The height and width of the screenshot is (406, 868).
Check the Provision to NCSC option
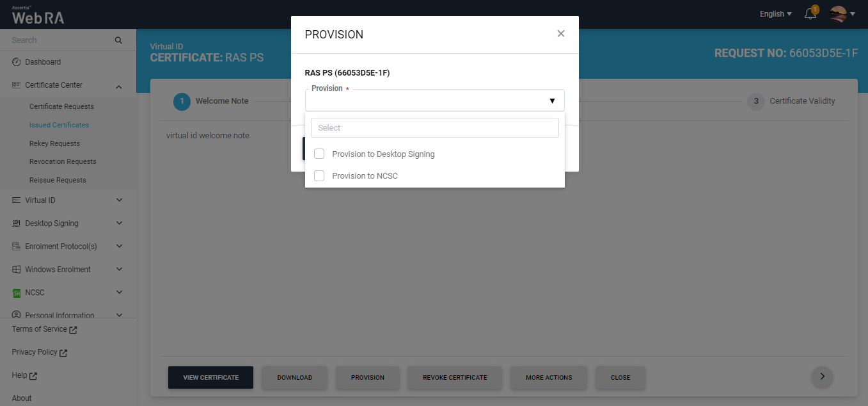click(319, 175)
